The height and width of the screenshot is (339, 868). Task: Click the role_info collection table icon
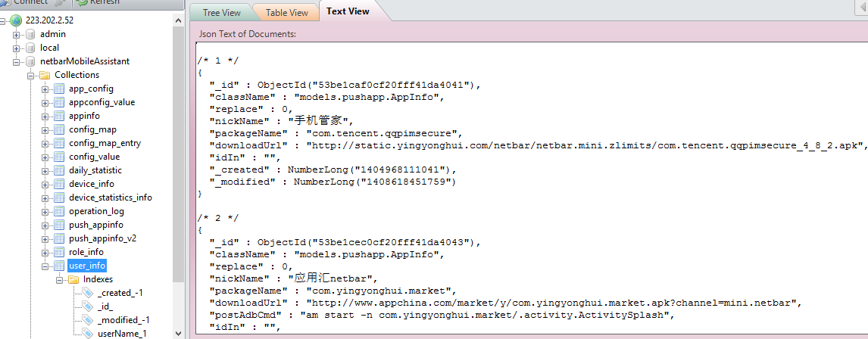pos(59,252)
